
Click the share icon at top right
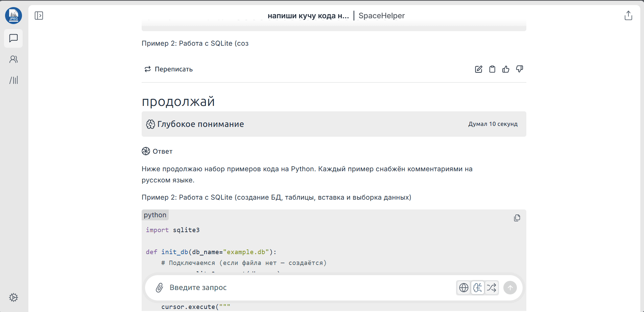(628, 16)
